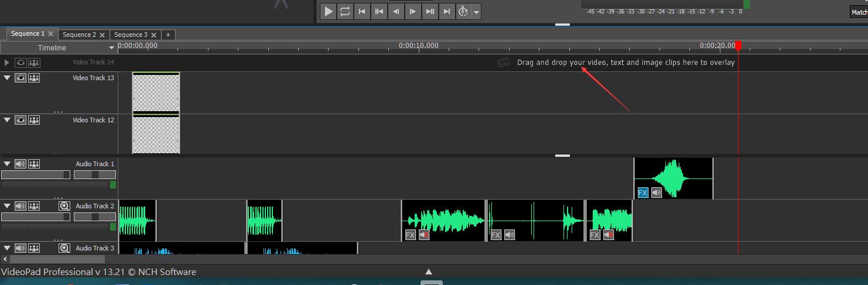This screenshot has width=868, height=285.
Task: Open FX on the last Audio Track 2 clip
Action: tap(594, 235)
